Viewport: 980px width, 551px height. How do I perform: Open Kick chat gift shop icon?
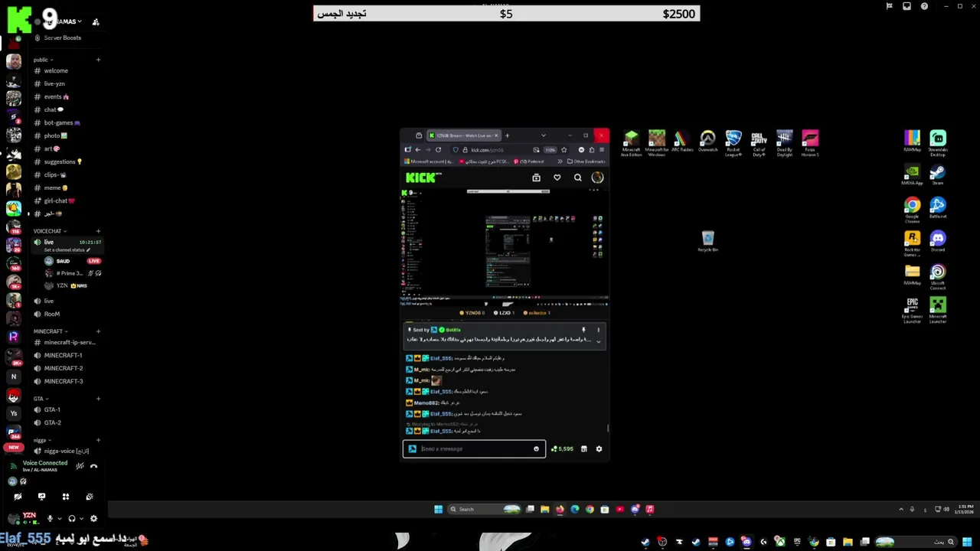(x=583, y=449)
